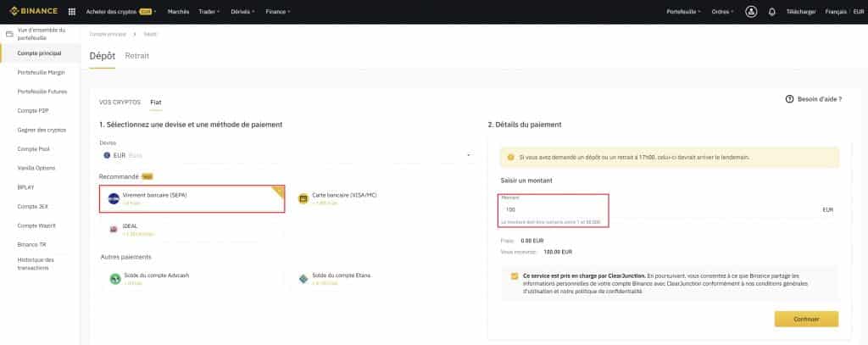Click the Télécharger link in header
Image resolution: width=868 pixels, height=345 pixels.
(x=801, y=11)
